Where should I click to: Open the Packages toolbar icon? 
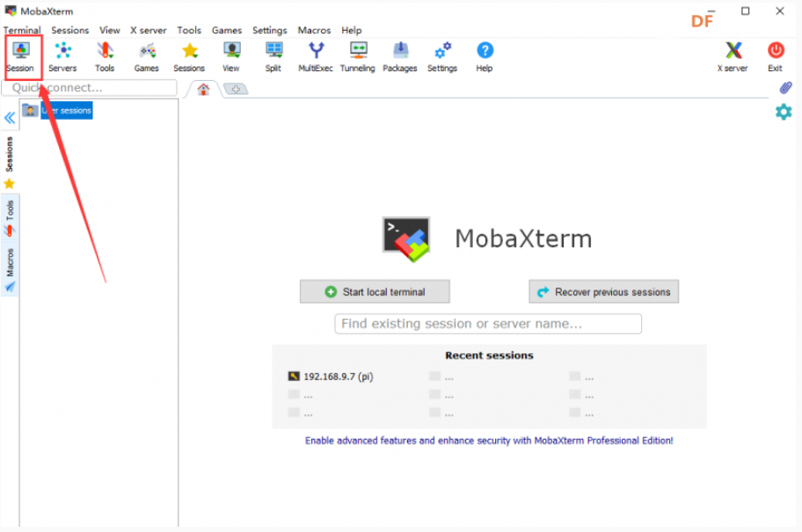click(x=400, y=57)
